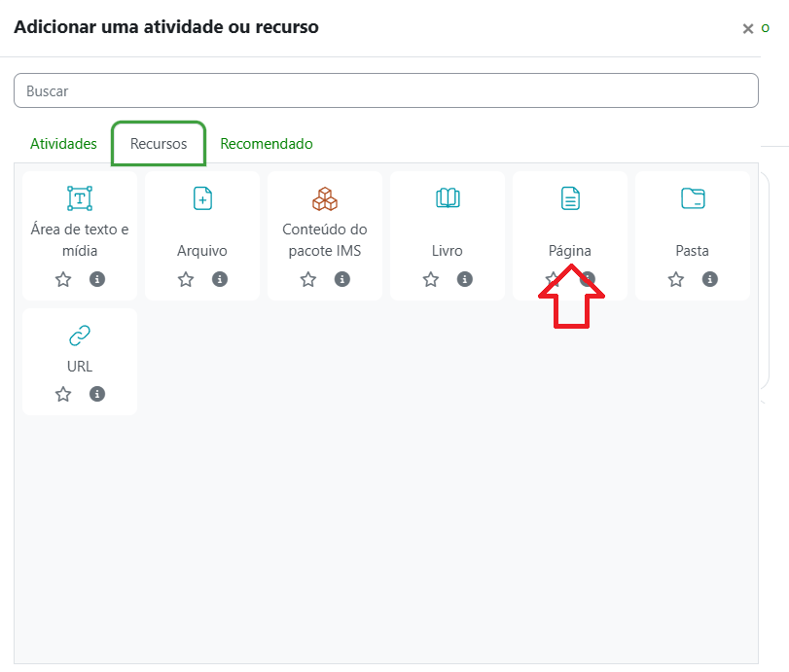The image size is (789, 672).
Task: Toggle favorite star for Livro
Action: pyautogui.click(x=431, y=279)
